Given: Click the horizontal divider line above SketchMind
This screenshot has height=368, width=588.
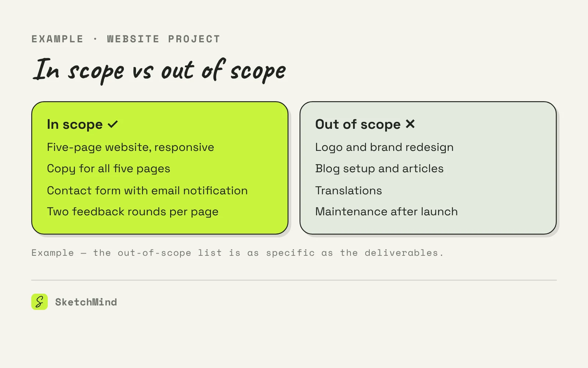Looking at the screenshot, I should click(x=294, y=280).
